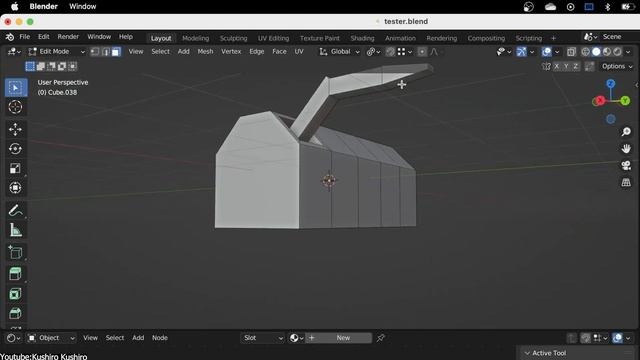Toggle proportional editing
Screen dimensions: 640x360
click(x=422, y=52)
